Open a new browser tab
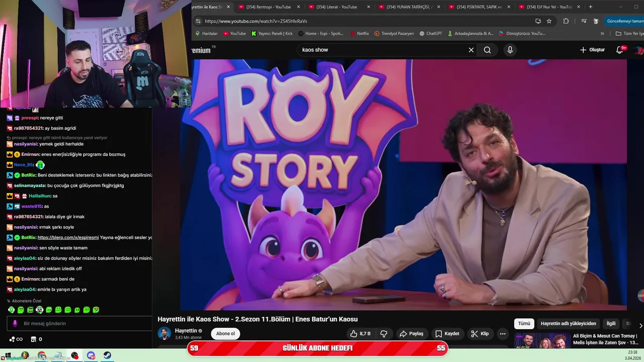Viewport: 644px width, 362px height. pyautogui.click(x=590, y=7)
